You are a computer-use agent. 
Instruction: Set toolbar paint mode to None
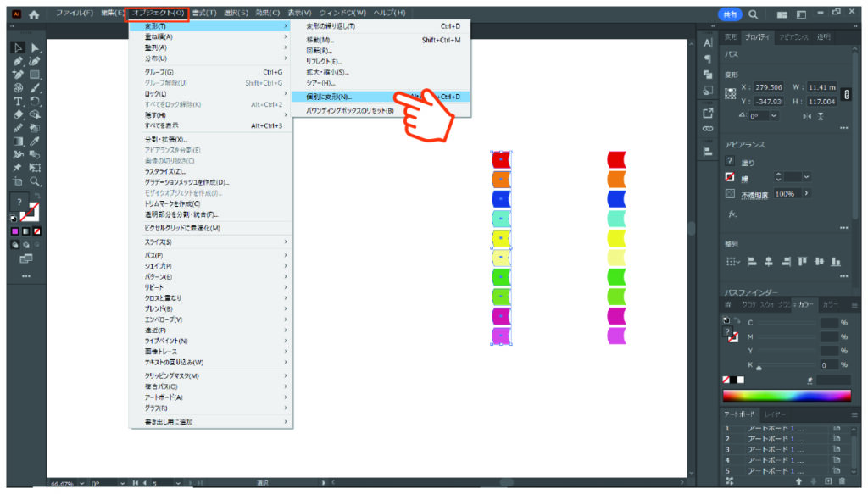tap(37, 231)
